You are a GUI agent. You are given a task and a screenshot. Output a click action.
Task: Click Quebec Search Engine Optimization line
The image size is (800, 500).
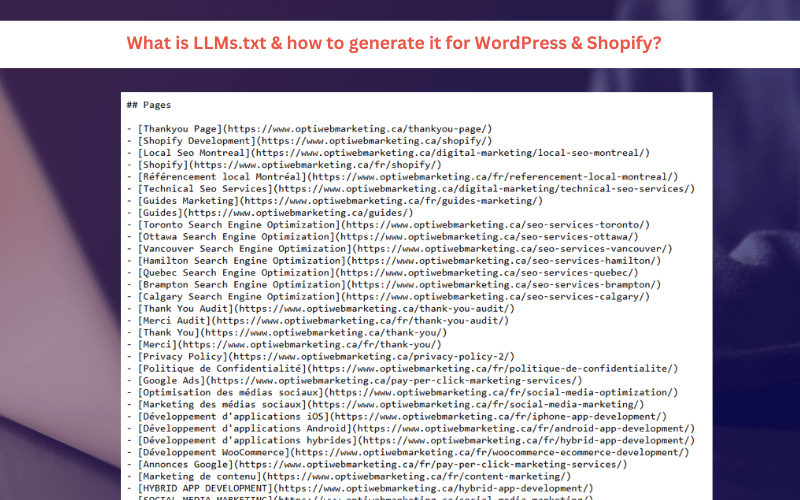[383, 273]
